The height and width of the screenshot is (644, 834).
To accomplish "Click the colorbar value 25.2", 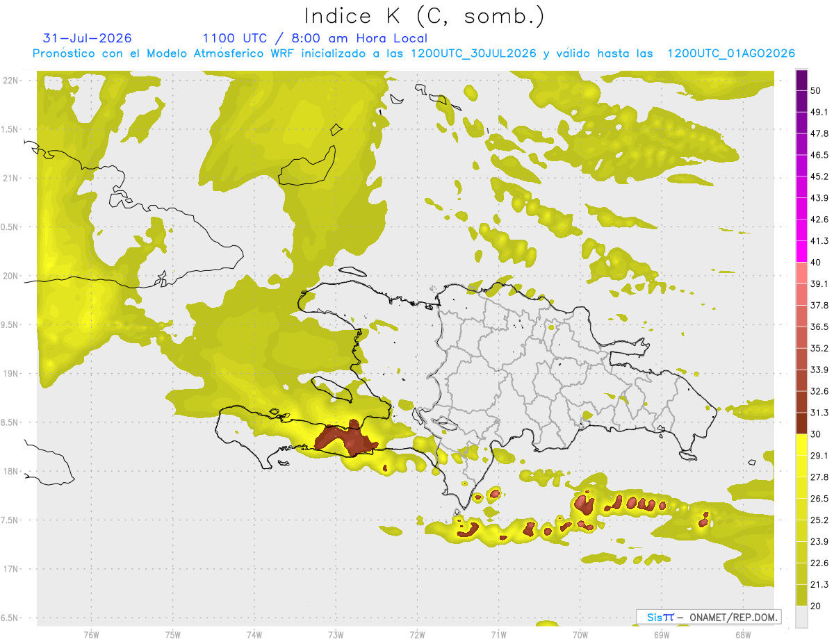I will pyautogui.click(x=819, y=520).
